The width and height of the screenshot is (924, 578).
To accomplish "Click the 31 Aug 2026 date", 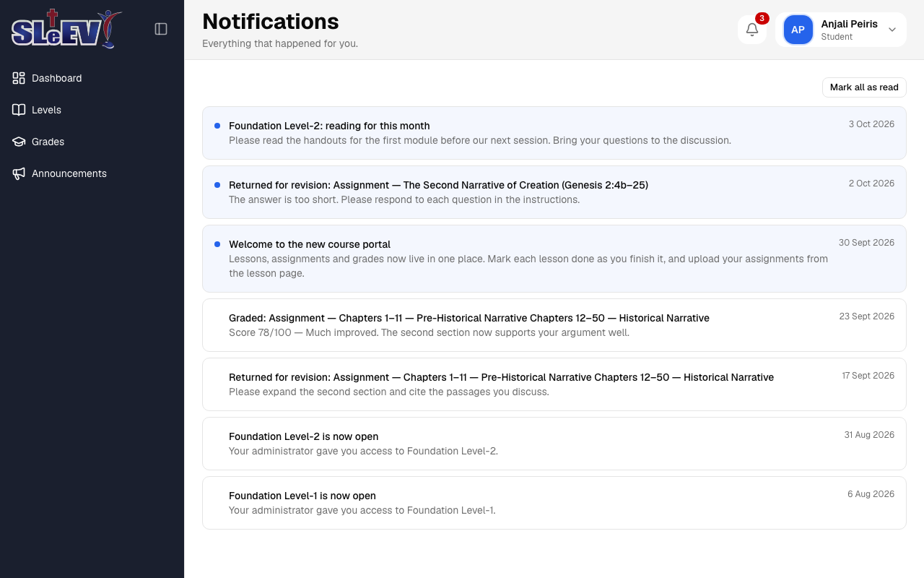I will click(x=869, y=435).
